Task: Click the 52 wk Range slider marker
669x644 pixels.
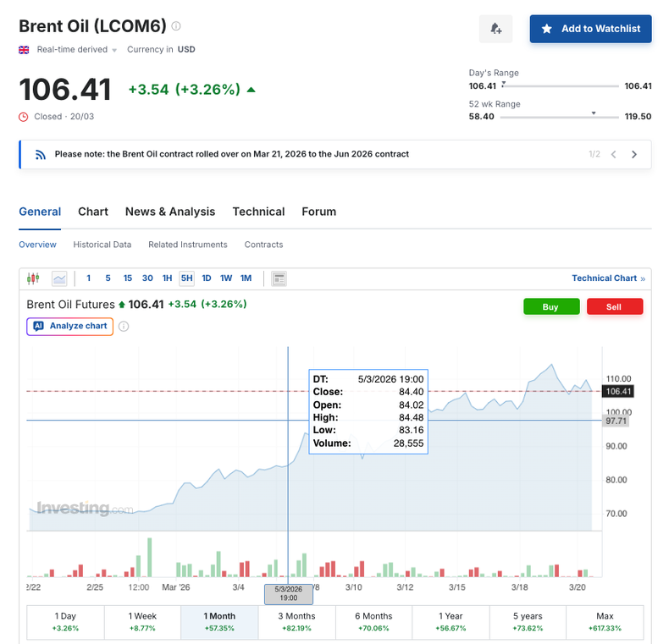Action: tap(594, 113)
